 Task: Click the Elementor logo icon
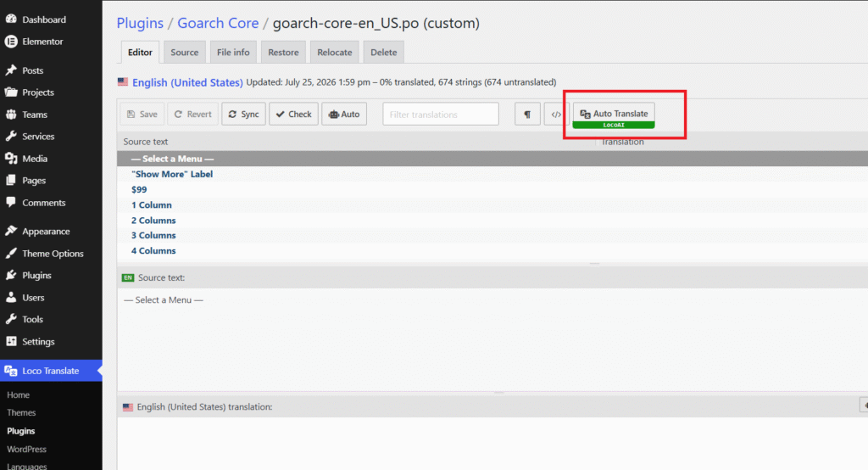[x=11, y=42]
